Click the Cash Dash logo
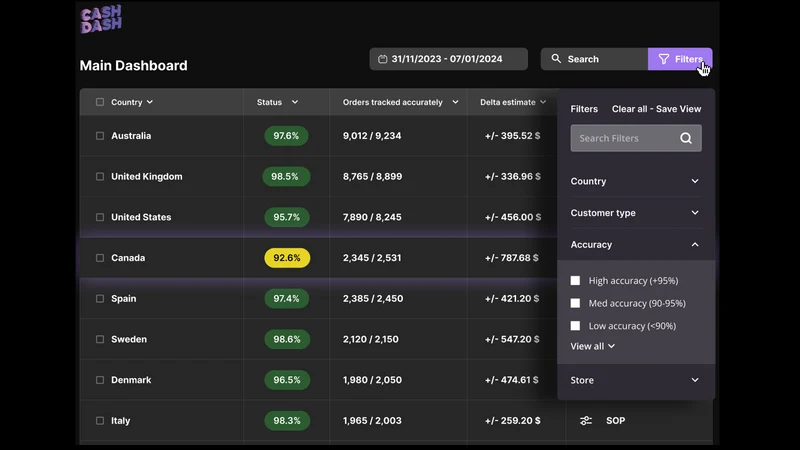 click(x=101, y=19)
